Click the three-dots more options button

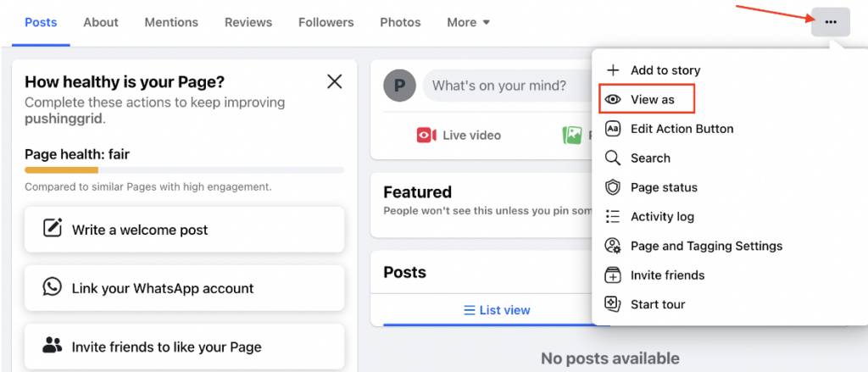(830, 22)
